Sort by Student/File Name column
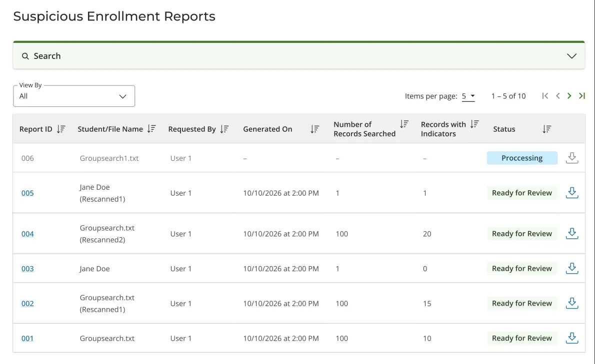Viewport: 595px width, 364px height. pos(151,129)
